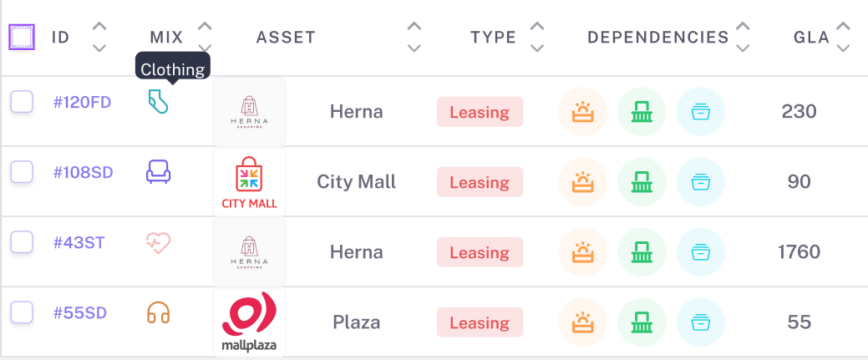Sort by the Asset column arrows

[x=414, y=38]
